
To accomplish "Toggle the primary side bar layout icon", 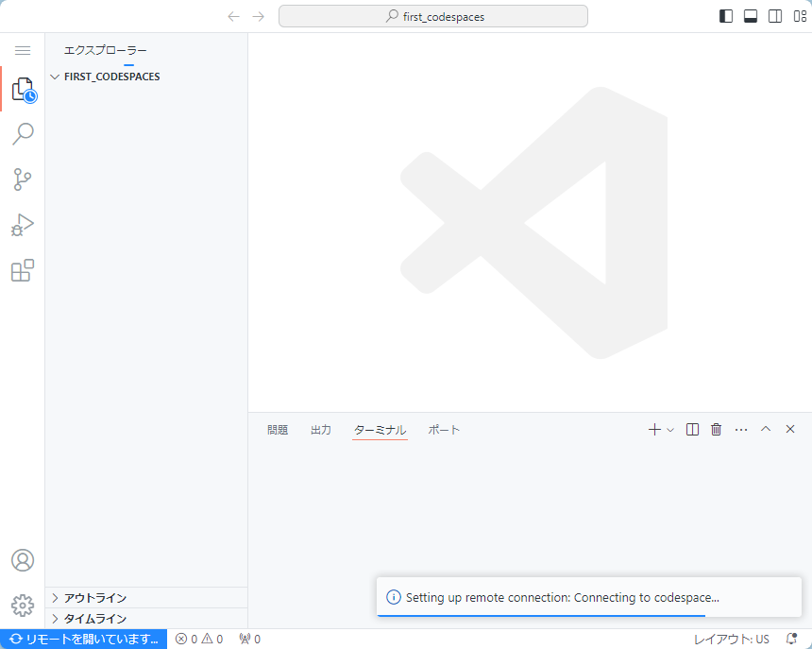I will coord(726,16).
